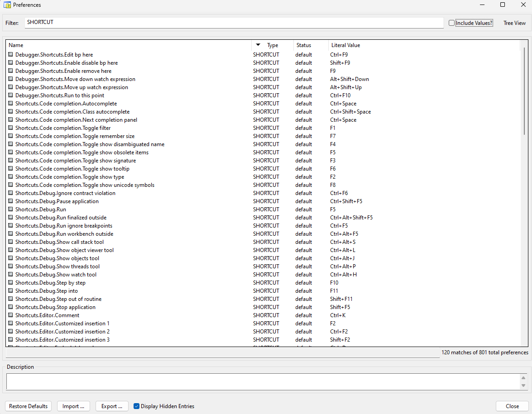The height and width of the screenshot is (414, 532).
Task: Click the icon next to Shortcuts.Debug.Run
Action: [x=11, y=209]
